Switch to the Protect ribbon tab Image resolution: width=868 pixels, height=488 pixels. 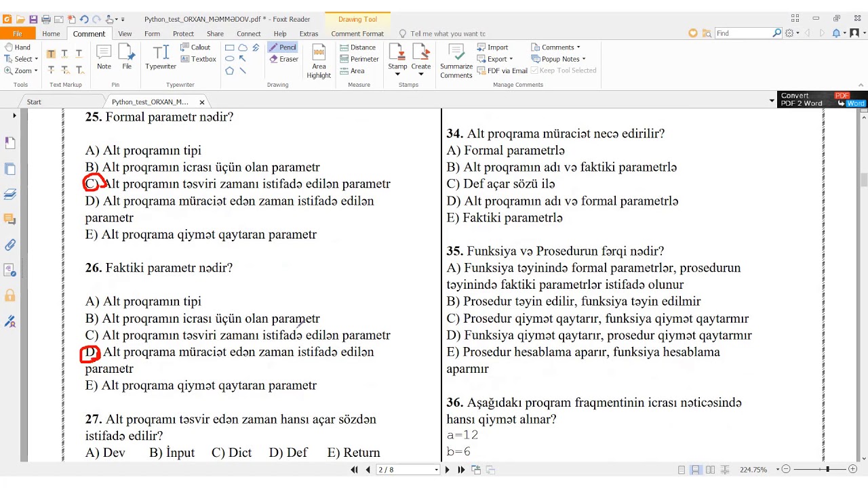tap(183, 33)
